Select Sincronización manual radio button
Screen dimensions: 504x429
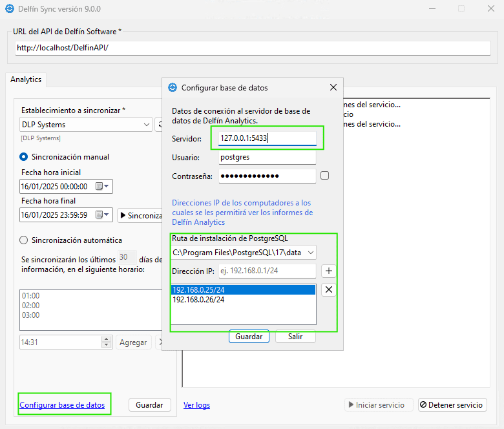23,157
